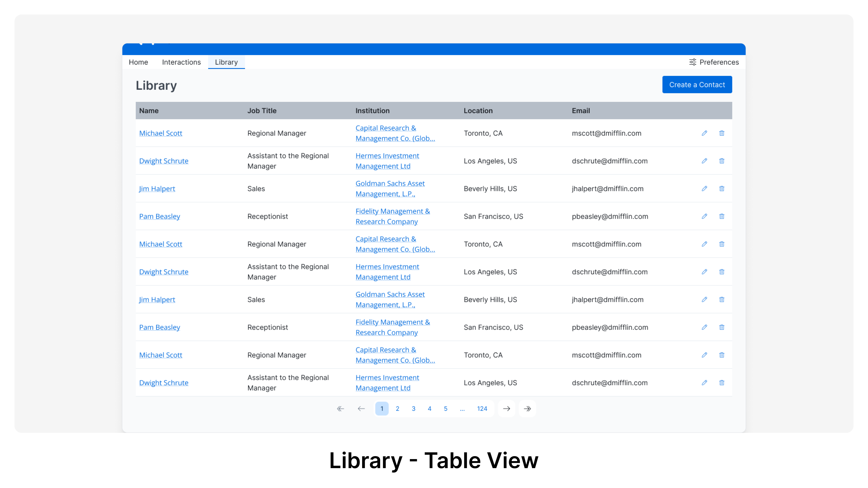The width and height of the screenshot is (868, 488).
Task: Delete Pam Beasley's Receptionist contact
Action: pyautogui.click(x=722, y=216)
